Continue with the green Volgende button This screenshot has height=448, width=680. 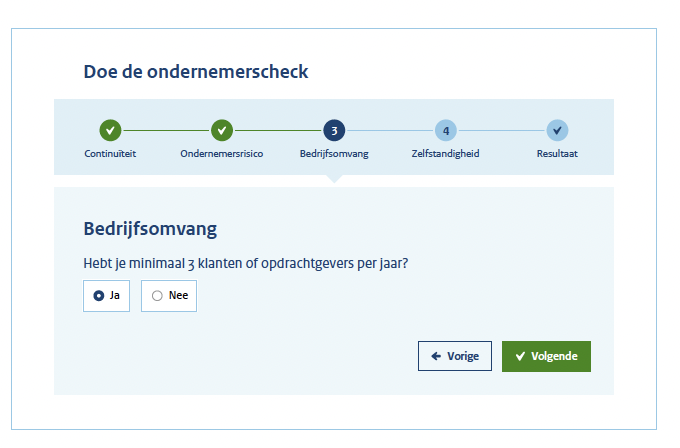pos(546,356)
